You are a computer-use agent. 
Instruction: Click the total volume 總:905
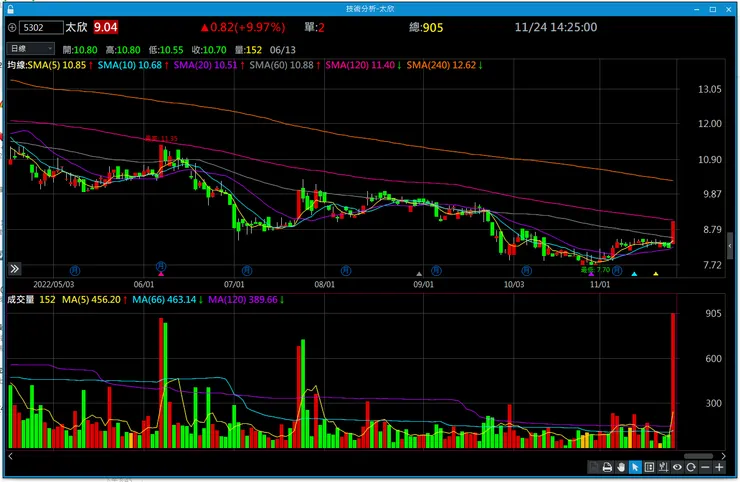[x=426, y=27]
